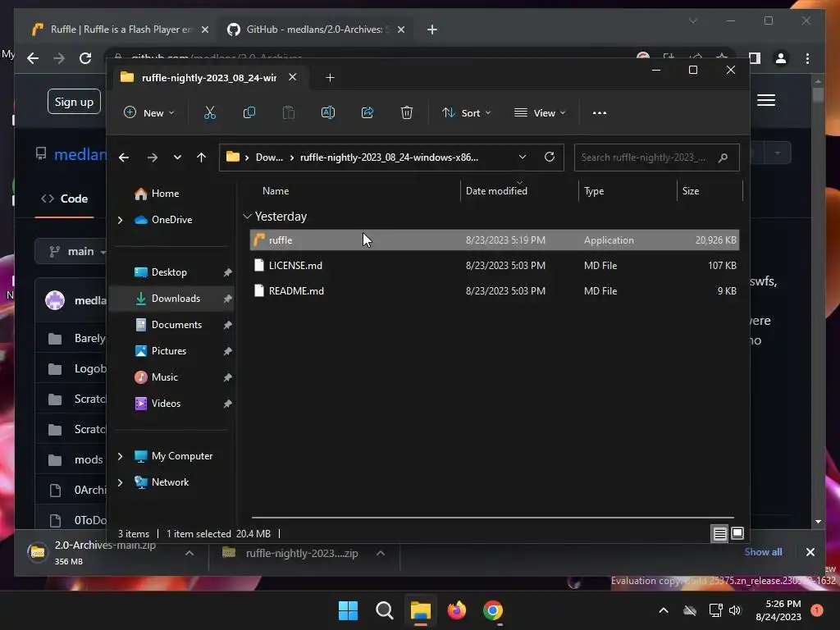Viewport: 840px width, 630px height.
Task: Show hidden system tray icons
Action: pos(663,610)
